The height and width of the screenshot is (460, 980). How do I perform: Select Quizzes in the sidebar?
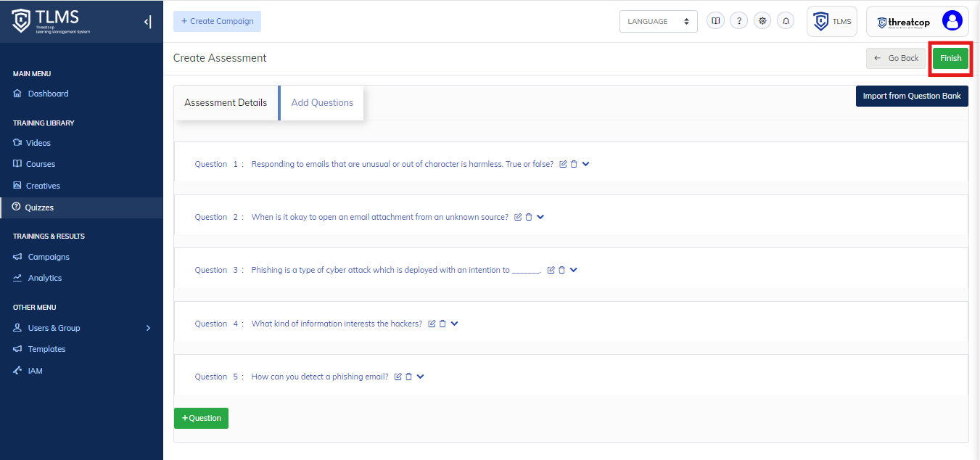(x=81, y=208)
